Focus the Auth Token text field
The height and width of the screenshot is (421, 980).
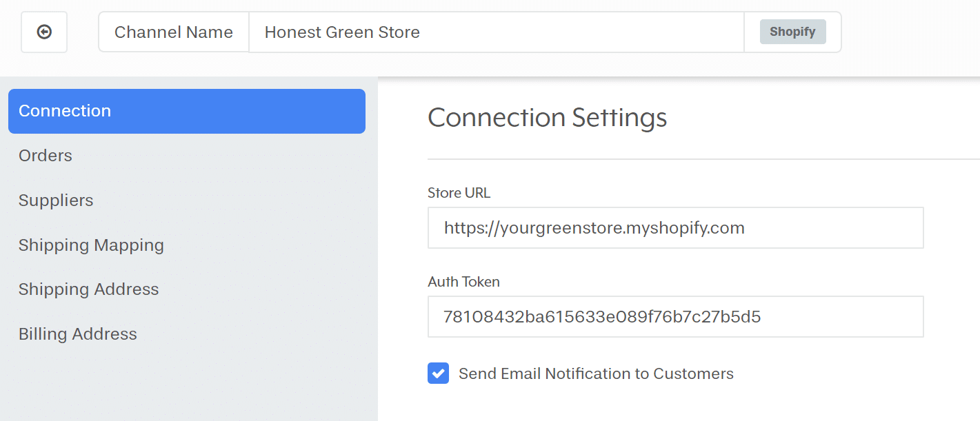[674, 317]
